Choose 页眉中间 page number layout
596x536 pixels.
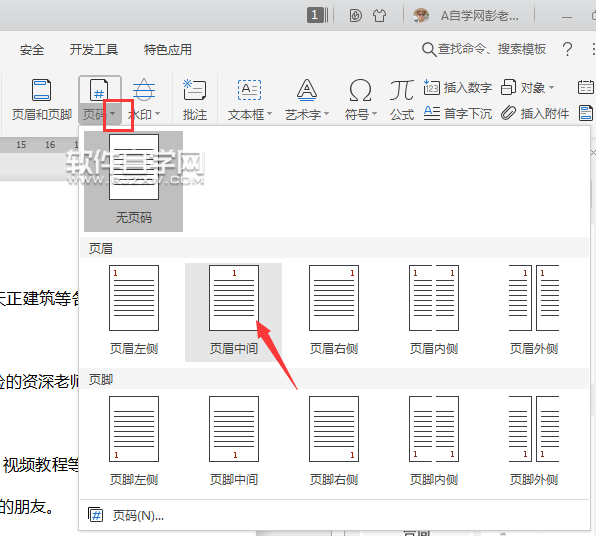234,311
